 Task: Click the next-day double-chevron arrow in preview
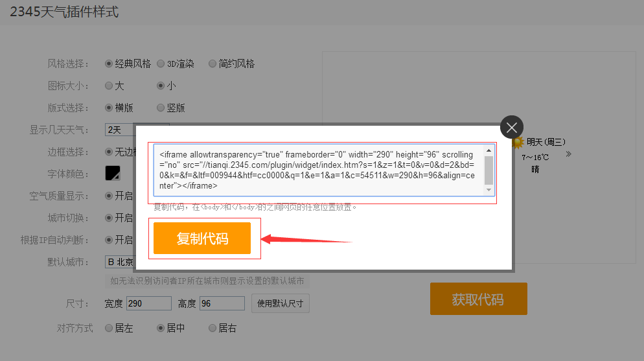568,154
